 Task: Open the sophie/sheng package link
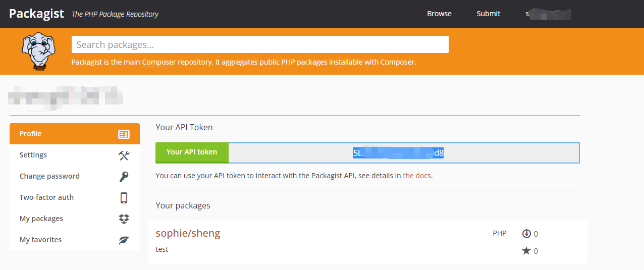point(188,233)
